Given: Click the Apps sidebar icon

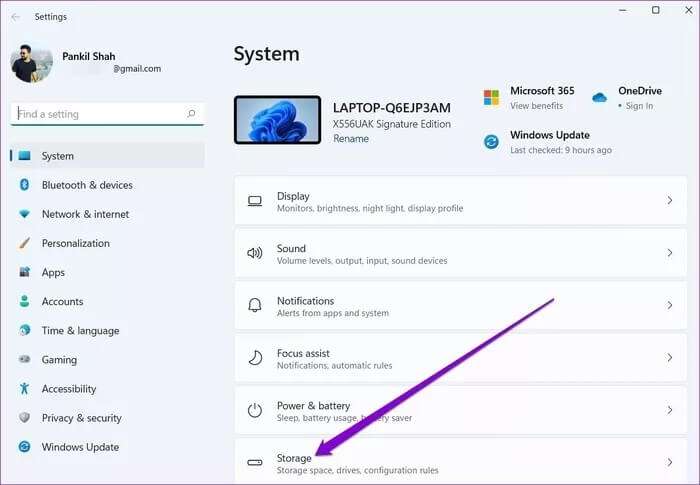Looking at the screenshot, I should tap(25, 272).
